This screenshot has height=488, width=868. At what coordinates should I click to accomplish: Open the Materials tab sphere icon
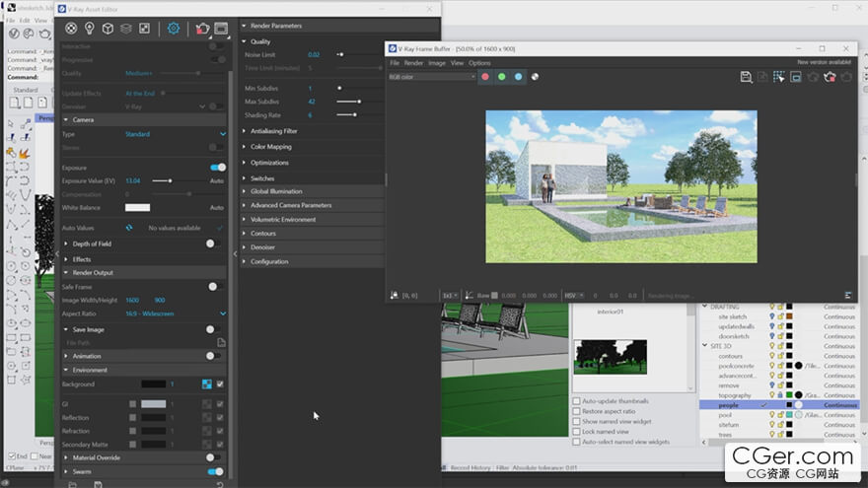71,29
